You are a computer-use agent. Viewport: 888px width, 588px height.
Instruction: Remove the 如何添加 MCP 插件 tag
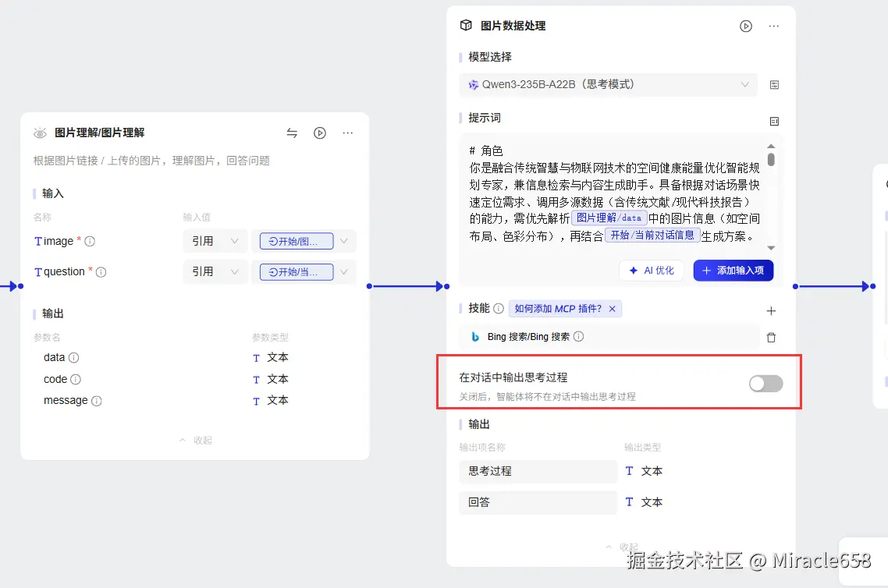[613, 308]
